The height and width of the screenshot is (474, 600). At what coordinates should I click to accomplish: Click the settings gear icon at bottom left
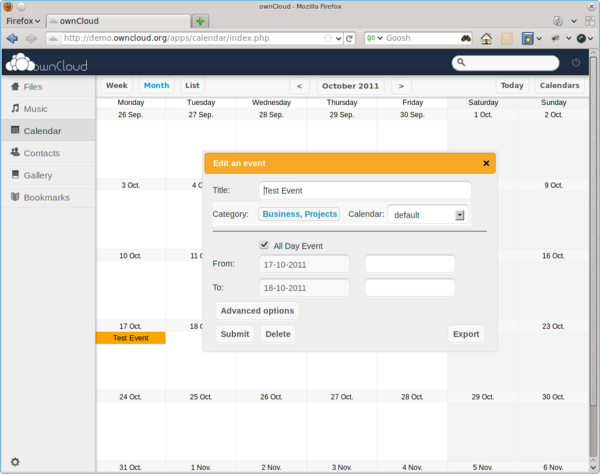(x=15, y=461)
